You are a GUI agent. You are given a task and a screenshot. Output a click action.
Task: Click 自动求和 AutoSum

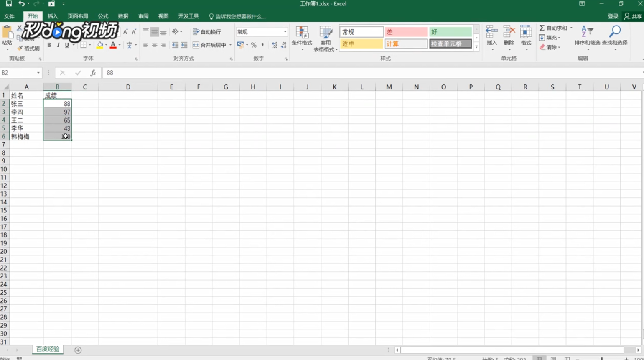click(553, 28)
